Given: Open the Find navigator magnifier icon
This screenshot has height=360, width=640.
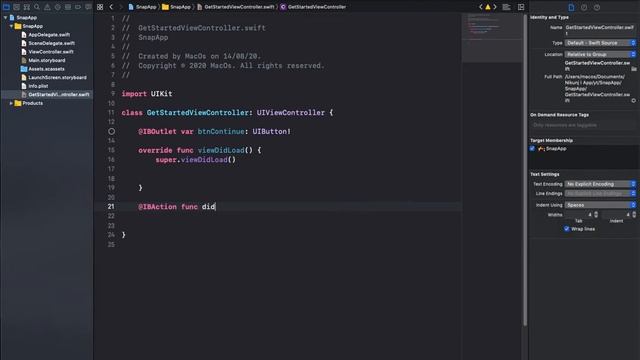Looking at the screenshot, I should [x=37, y=7].
